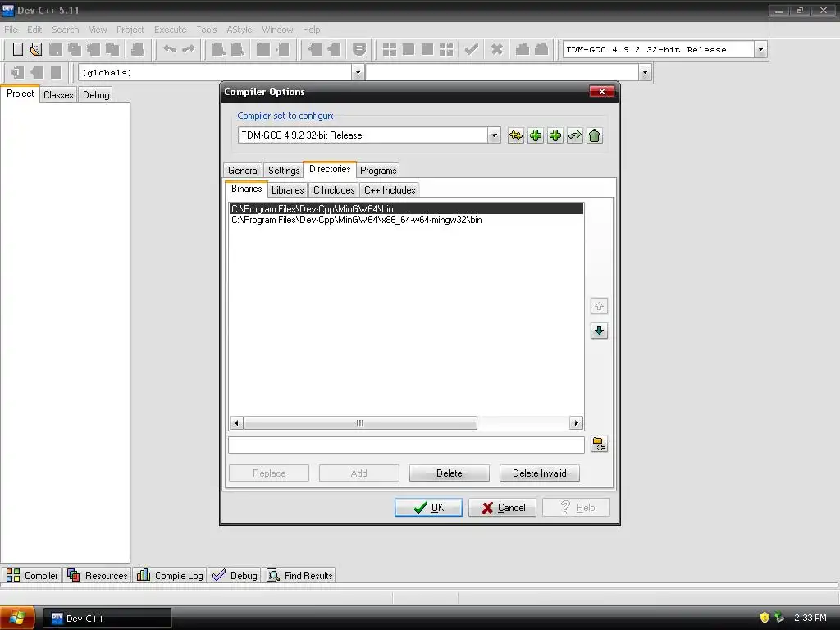
Task: Click the directory path input field
Action: 406,445
